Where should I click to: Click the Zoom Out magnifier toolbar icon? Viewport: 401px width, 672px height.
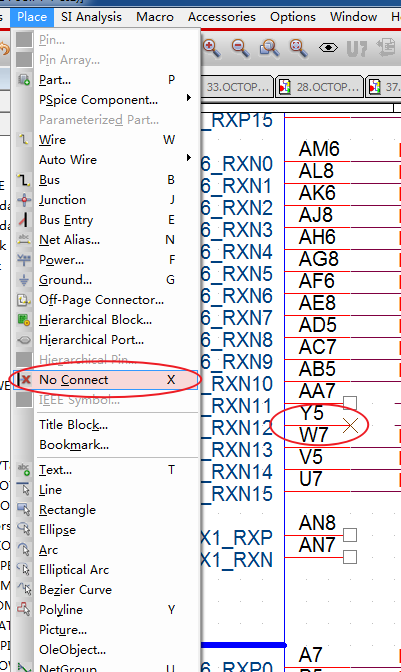[x=240, y=48]
